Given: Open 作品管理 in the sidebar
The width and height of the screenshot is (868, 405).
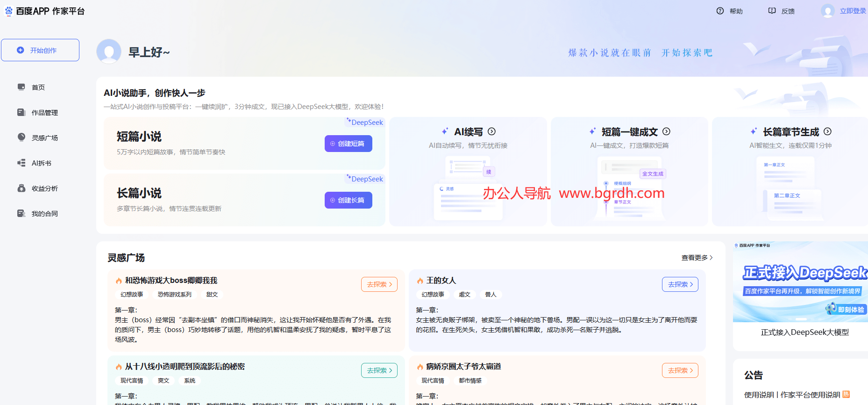Looking at the screenshot, I should coord(45,113).
